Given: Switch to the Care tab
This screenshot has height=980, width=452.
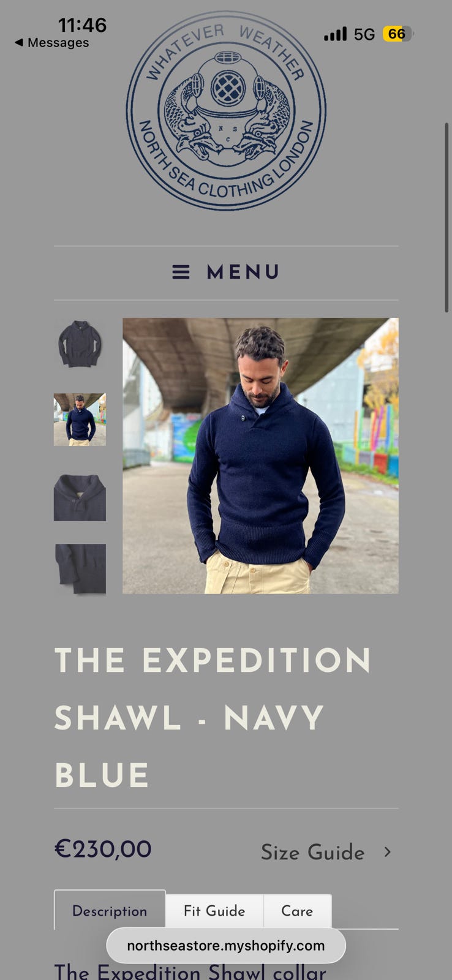Looking at the screenshot, I should tap(297, 911).
